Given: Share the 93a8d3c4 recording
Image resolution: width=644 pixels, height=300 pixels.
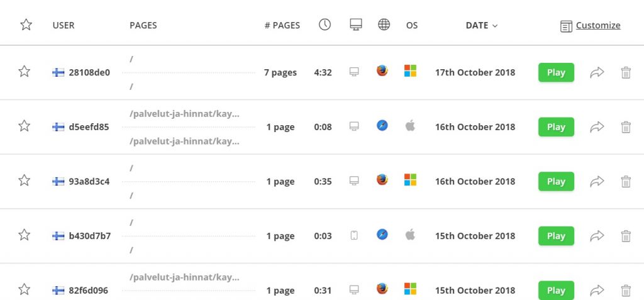Looking at the screenshot, I should coord(597,182).
